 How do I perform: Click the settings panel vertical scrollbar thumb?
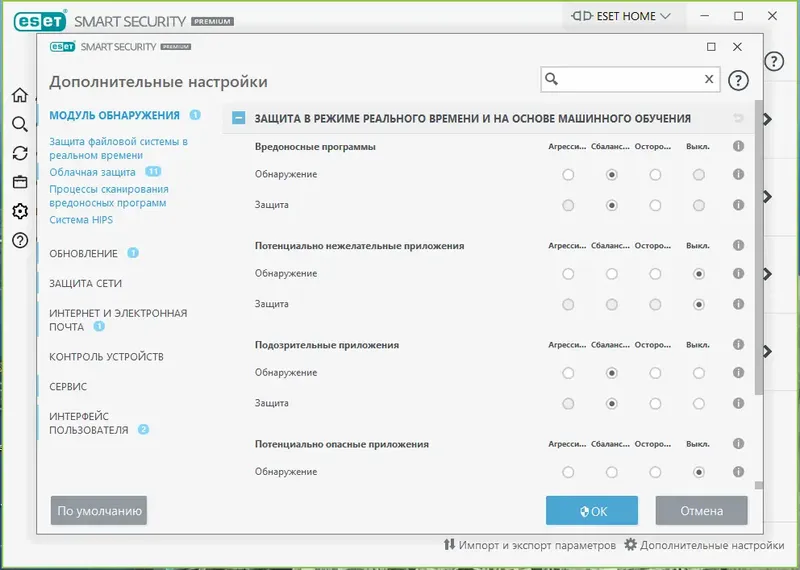tap(759, 247)
